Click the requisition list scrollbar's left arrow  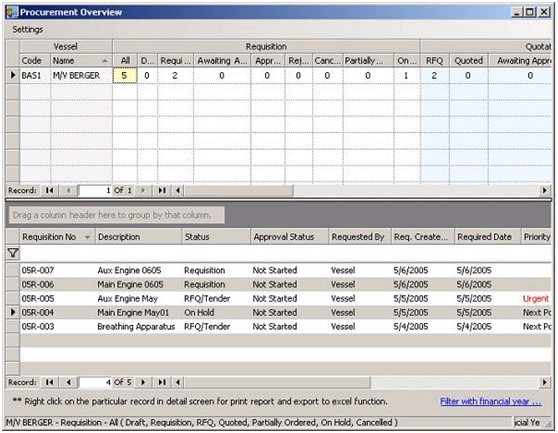coord(178,382)
